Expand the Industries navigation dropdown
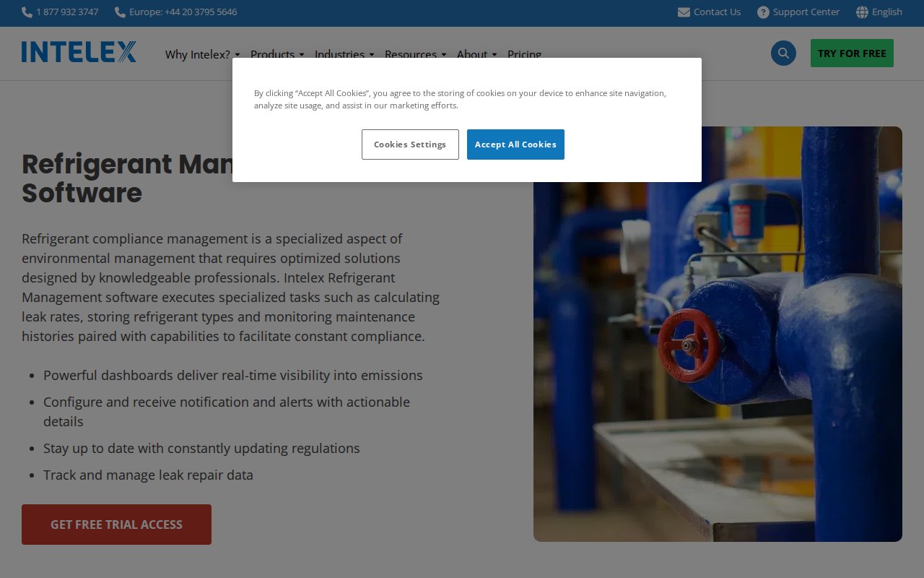The height and width of the screenshot is (578, 924). pyautogui.click(x=344, y=54)
